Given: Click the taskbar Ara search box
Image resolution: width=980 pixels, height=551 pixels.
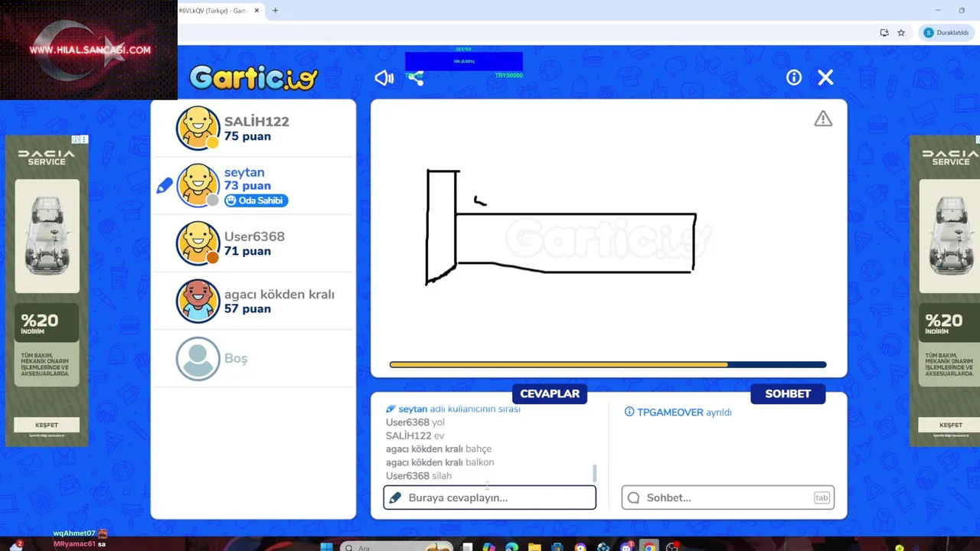Looking at the screenshot, I should click(397, 547).
